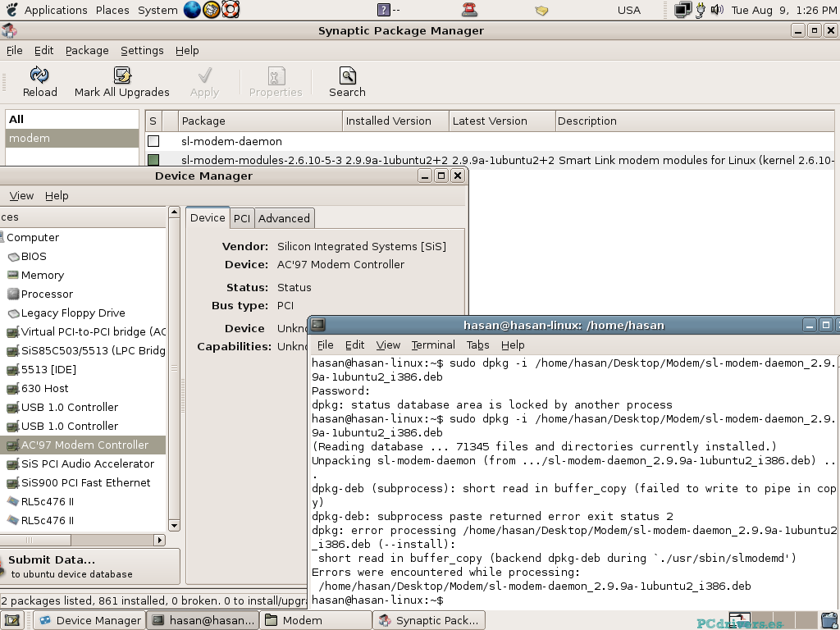Open the help lifesaver icon in the top panel
Image resolution: width=840 pixels, height=630 pixels.
click(x=231, y=10)
